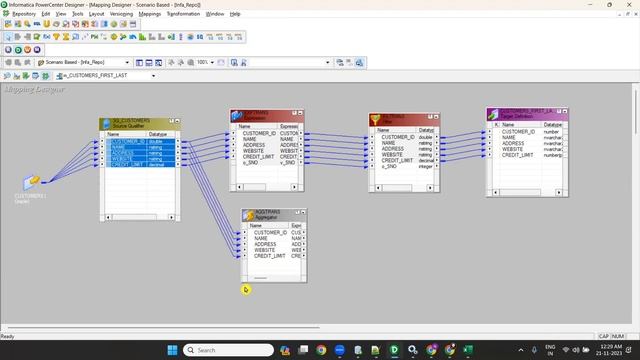
Task: Open the 100% zoom dropdown
Action: (x=212, y=62)
